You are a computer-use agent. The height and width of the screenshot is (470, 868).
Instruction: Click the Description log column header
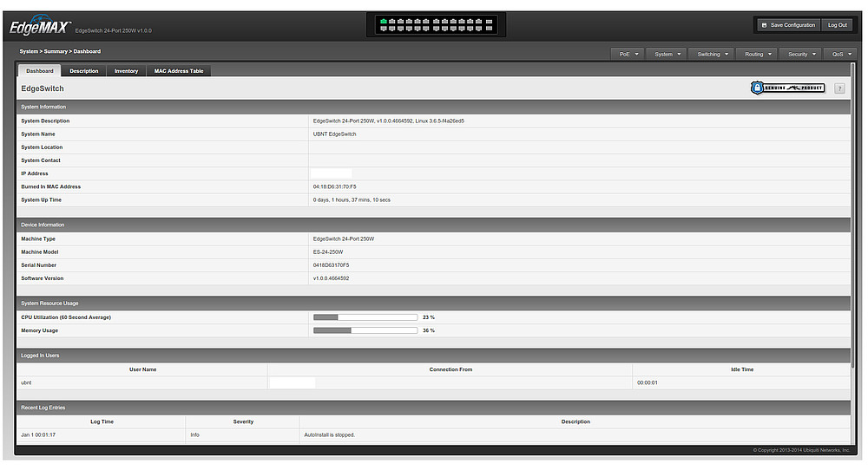pos(575,422)
